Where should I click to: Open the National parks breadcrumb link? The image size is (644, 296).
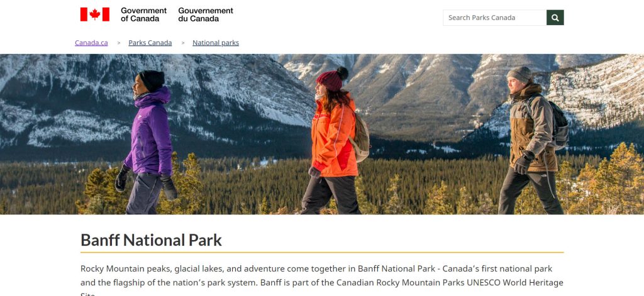pyautogui.click(x=216, y=43)
